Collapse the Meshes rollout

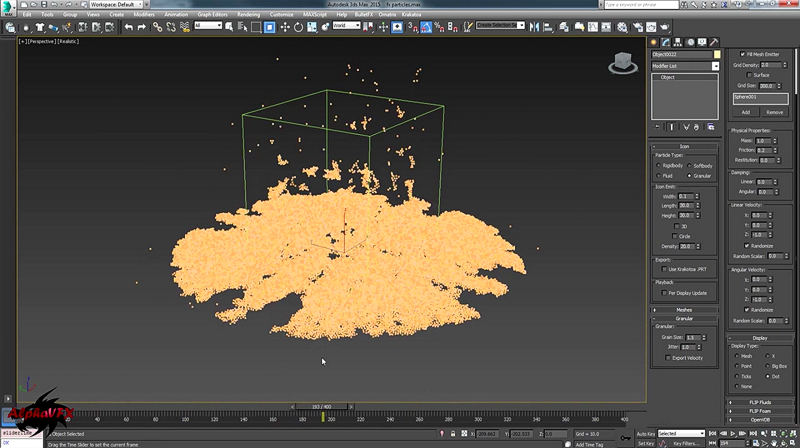pyautogui.click(x=685, y=310)
